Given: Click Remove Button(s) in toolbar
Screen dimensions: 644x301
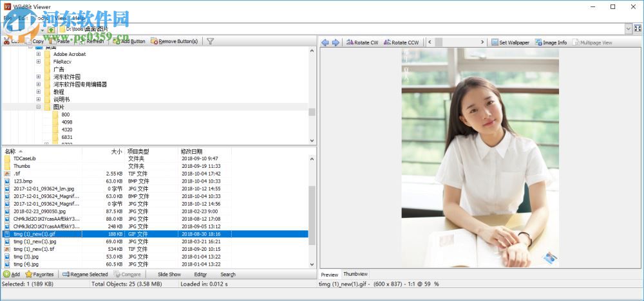Looking at the screenshot, I should coord(174,41).
